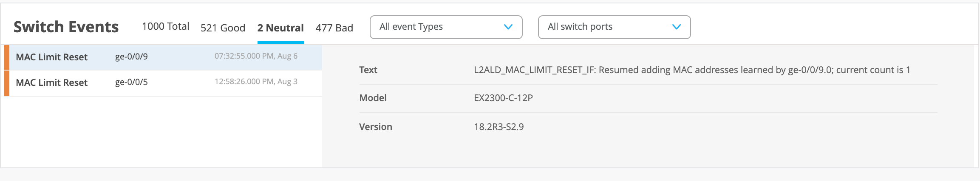Image resolution: width=980 pixels, height=181 pixels.
Task: Click the Switch Events heading
Action: coord(66,27)
